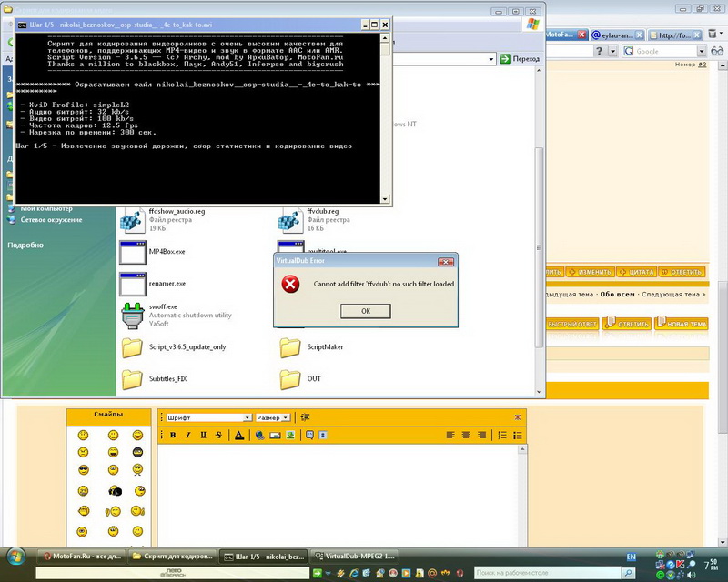Center text in the forum editor
The width and height of the screenshot is (728, 582).
(466, 435)
